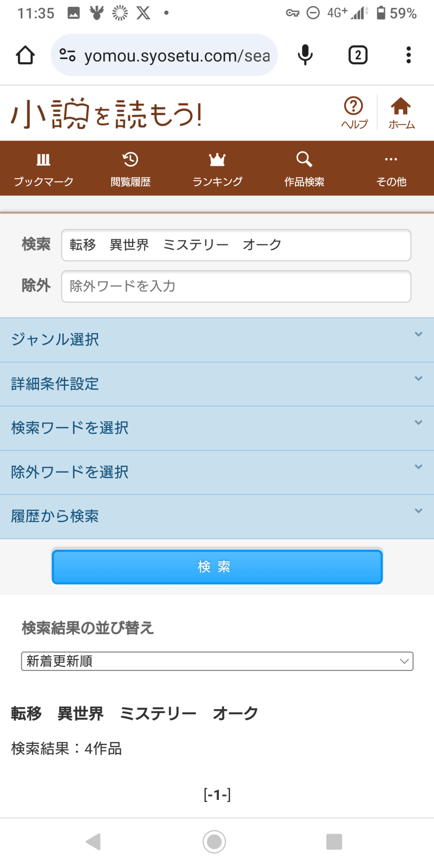This screenshot has height=868, width=434.
Task: Open Chrome's three-dot overflow menu
Action: point(408,55)
